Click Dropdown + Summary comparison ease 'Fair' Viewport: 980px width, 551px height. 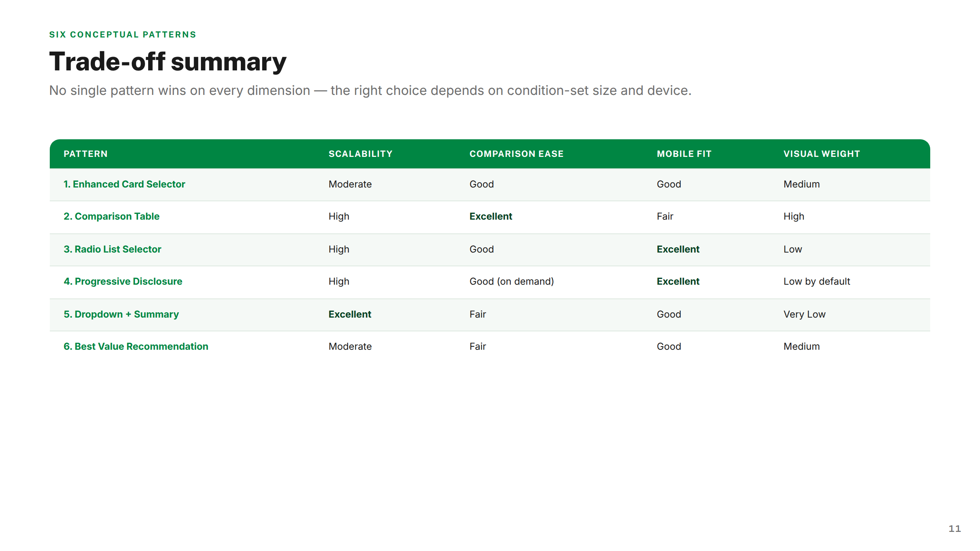(478, 314)
